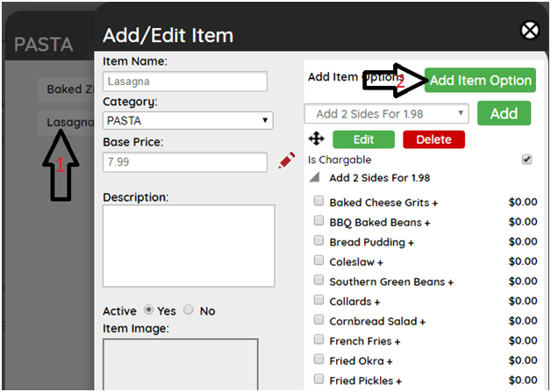Viewport: 551px width, 392px height.
Task: Select the Coleslaw side checkbox
Action: (x=319, y=261)
